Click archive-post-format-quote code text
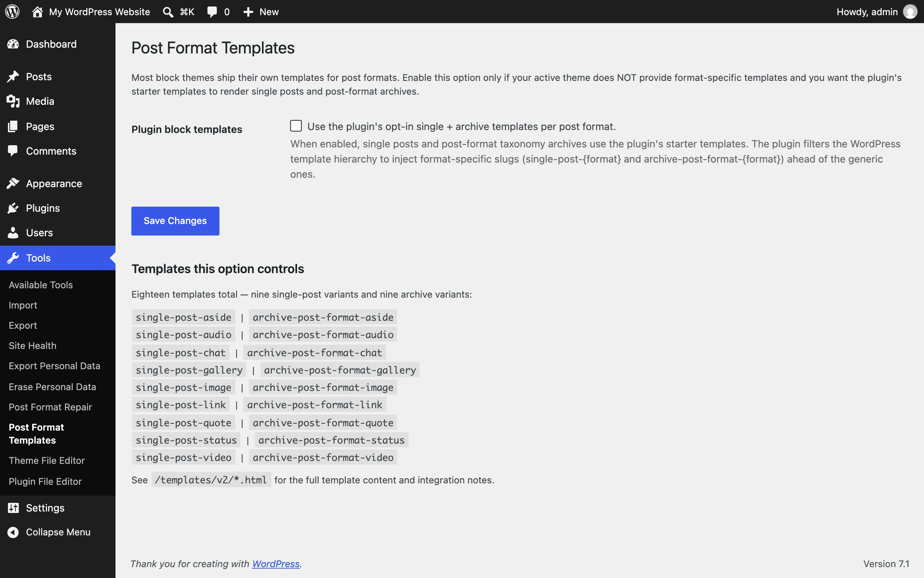 click(323, 423)
